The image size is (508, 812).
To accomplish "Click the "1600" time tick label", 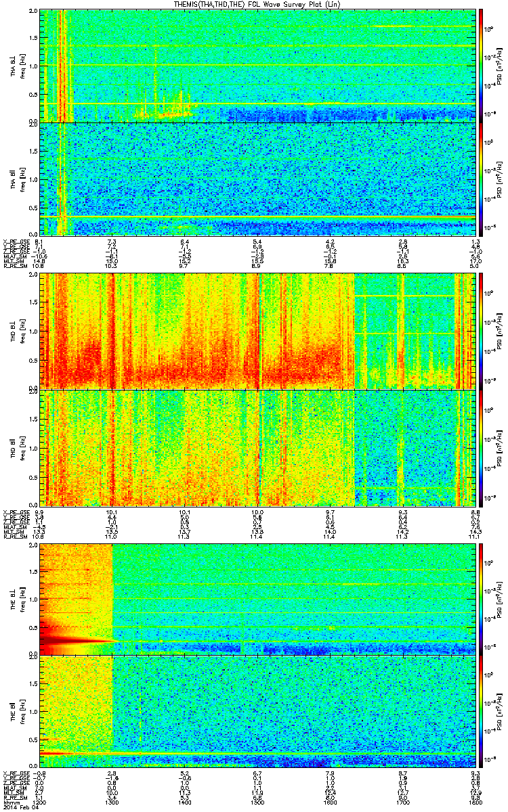I will tap(330, 803).
